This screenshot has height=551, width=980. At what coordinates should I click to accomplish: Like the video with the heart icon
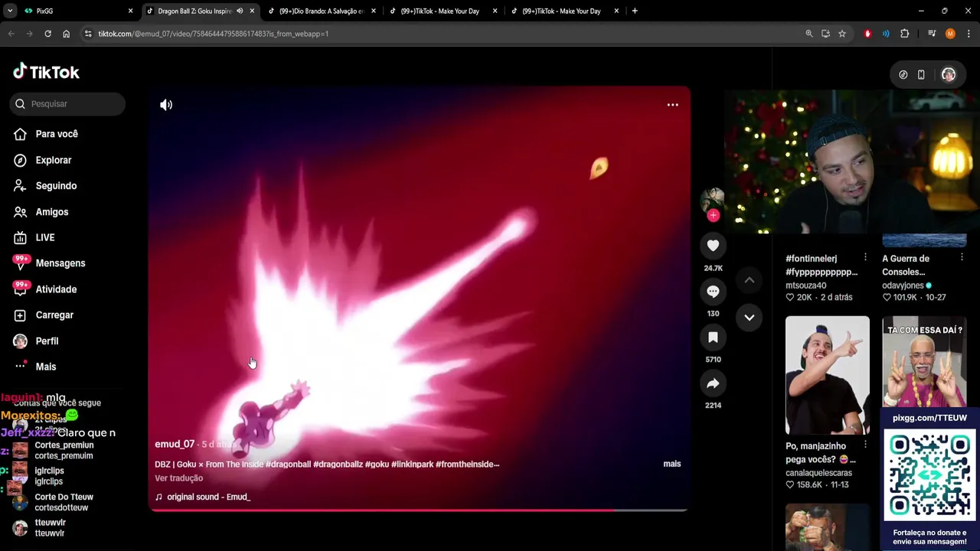point(713,246)
